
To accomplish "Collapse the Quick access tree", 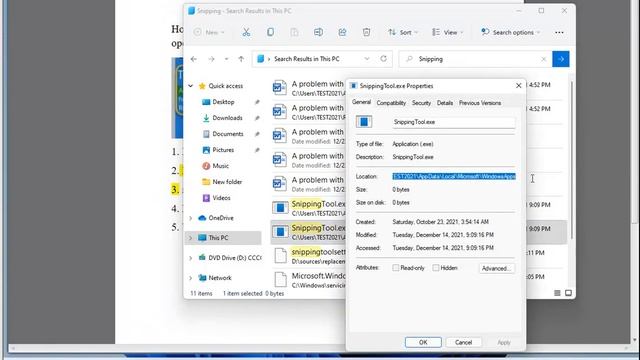I will [x=191, y=86].
